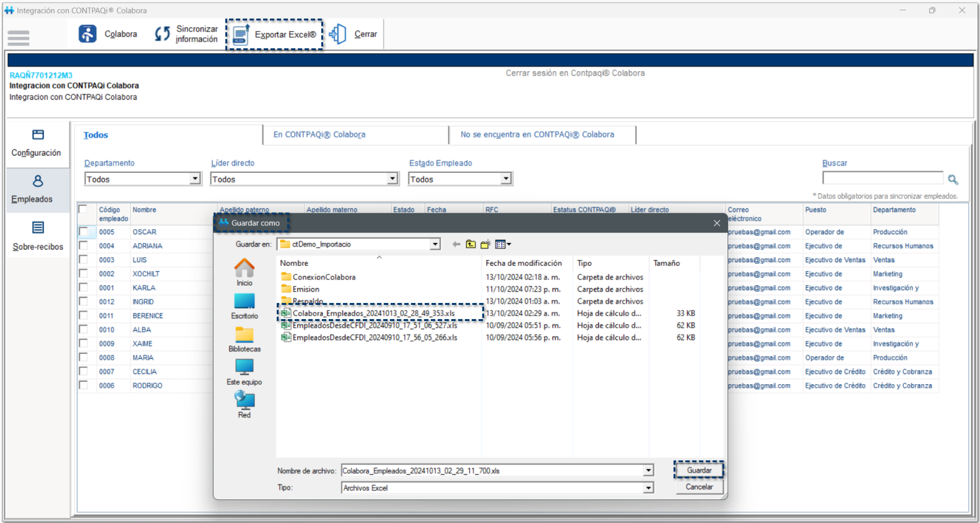Screen dimensions: 980x523
Task: Click Cerrar sesión en Contpaqi Colabora link
Action: coord(575,73)
